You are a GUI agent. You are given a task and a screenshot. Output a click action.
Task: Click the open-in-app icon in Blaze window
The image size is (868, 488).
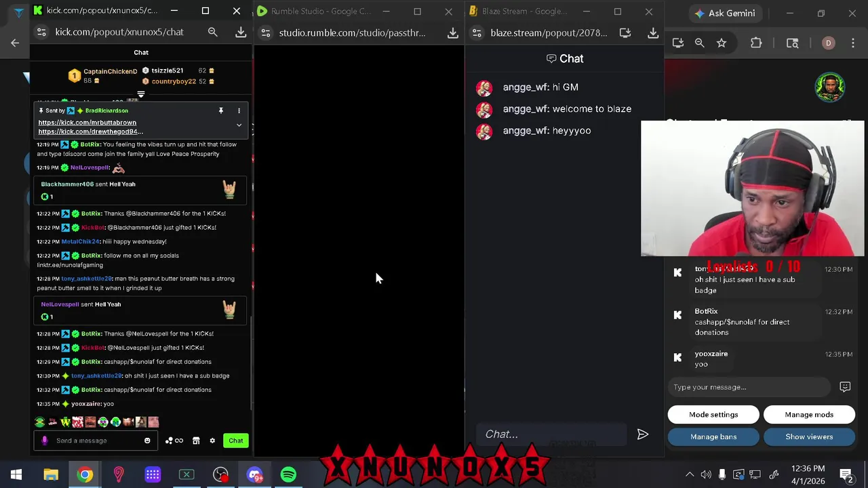click(x=625, y=33)
